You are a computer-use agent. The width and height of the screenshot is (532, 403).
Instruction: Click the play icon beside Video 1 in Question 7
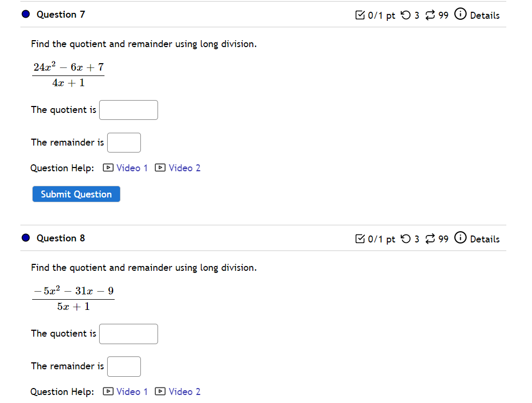(x=108, y=168)
